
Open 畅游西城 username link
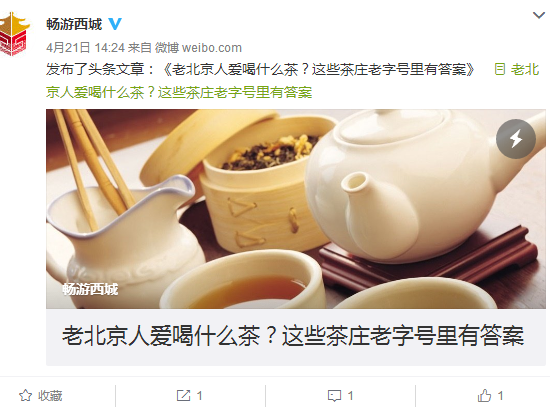coord(74,24)
